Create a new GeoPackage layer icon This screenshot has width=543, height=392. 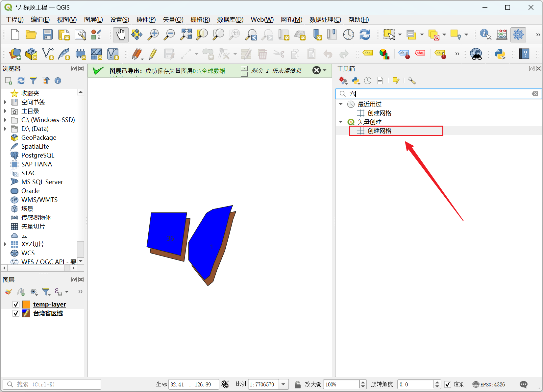tap(31, 54)
